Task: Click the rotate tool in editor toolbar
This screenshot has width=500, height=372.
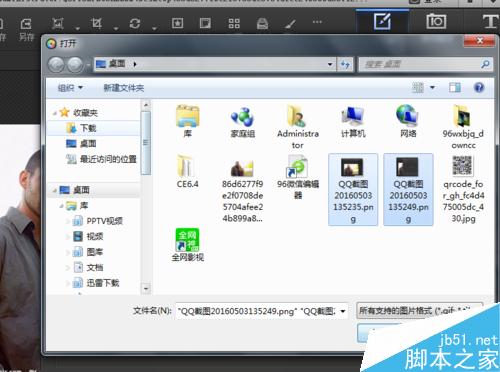Action: tap(135, 23)
